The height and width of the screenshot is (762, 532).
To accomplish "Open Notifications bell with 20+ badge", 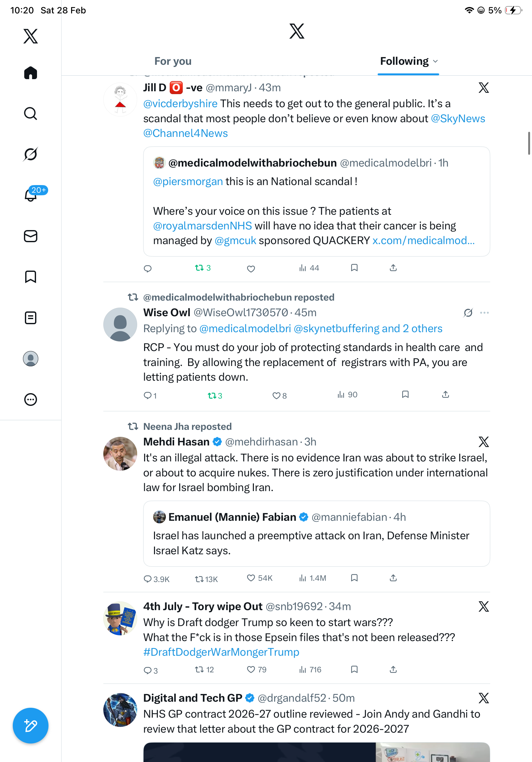I will tap(31, 195).
